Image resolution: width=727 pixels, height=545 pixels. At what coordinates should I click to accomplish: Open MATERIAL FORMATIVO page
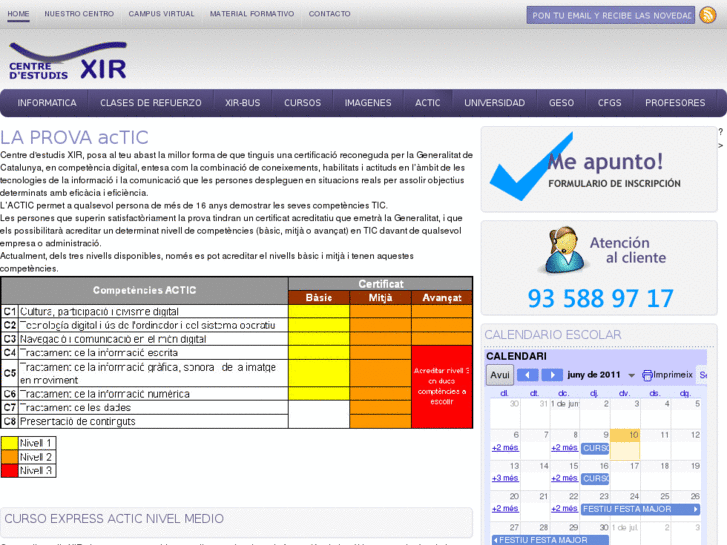click(x=252, y=14)
